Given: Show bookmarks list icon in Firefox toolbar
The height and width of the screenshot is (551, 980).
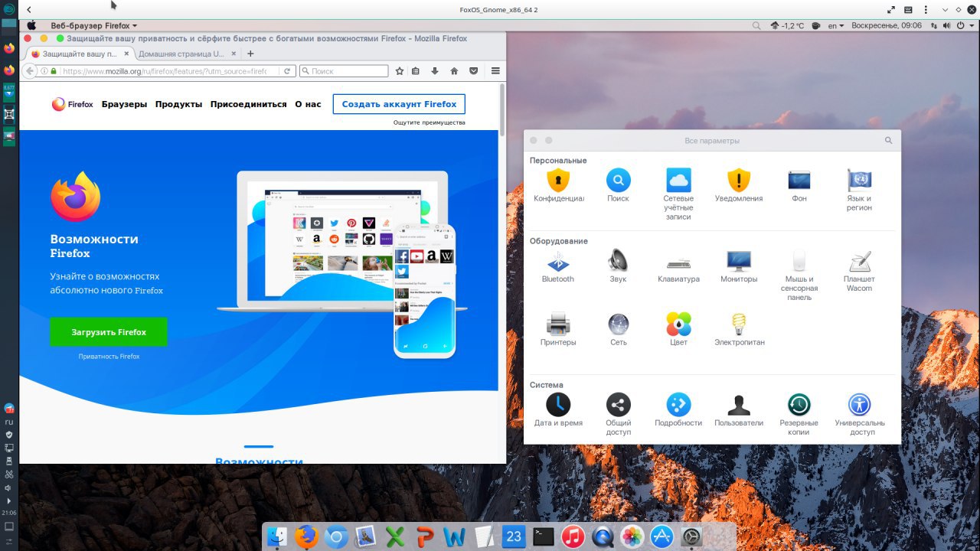Looking at the screenshot, I should click(x=416, y=71).
